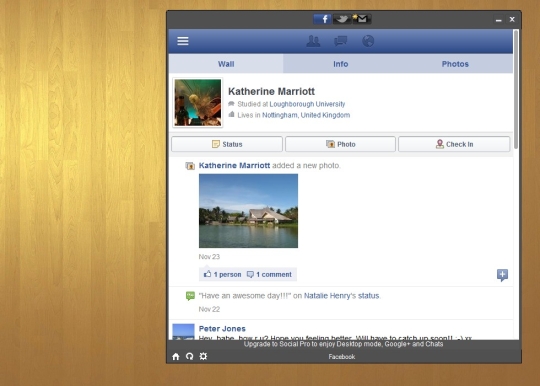Open the hamburger menu
This screenshot has height=386, width=540.
[183, 41]
